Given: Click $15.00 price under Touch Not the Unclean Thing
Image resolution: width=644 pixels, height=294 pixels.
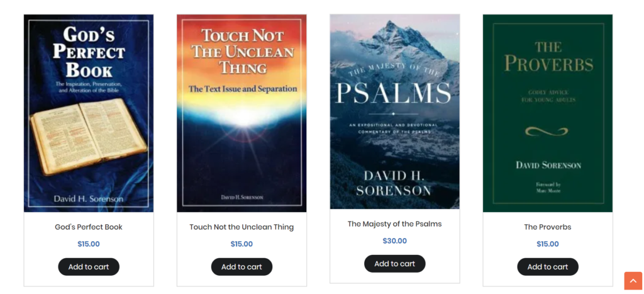Looking at the screenshot, I should point(241,244).
